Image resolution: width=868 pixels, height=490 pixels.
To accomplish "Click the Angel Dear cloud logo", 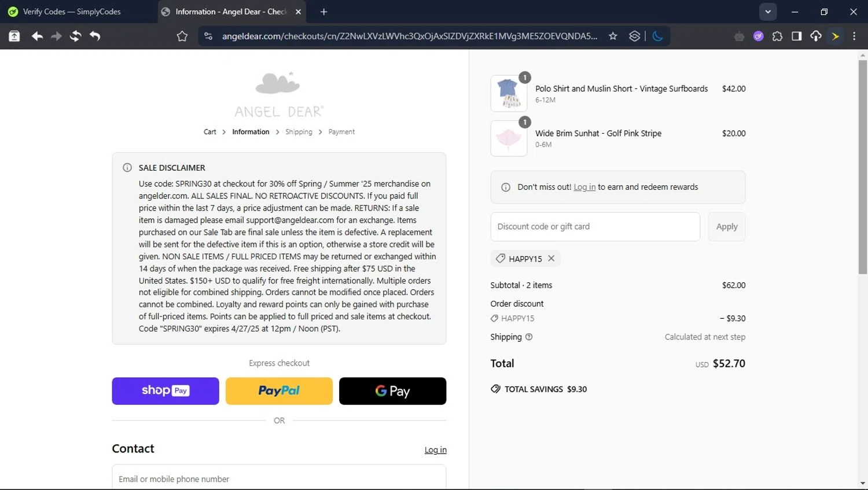I will click(278, 94).
